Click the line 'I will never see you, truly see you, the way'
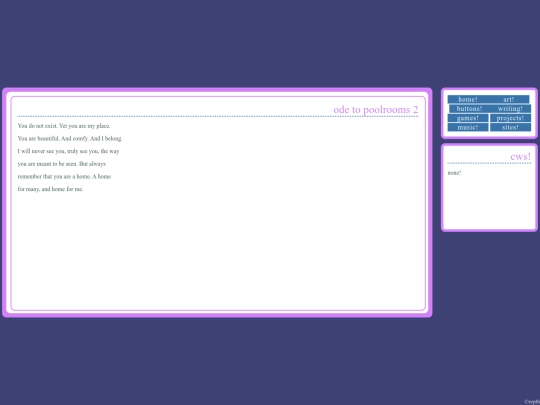This screenshot has width=540, height=405. click(x=68, y=151)
